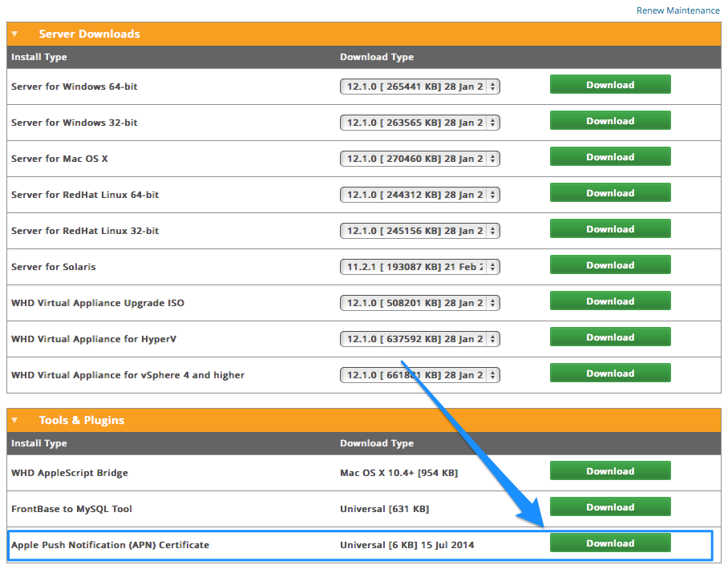Viewport: 728px width, 569px height.
Task: Open the Renew Maintenance link
Action: pos(677,10)
